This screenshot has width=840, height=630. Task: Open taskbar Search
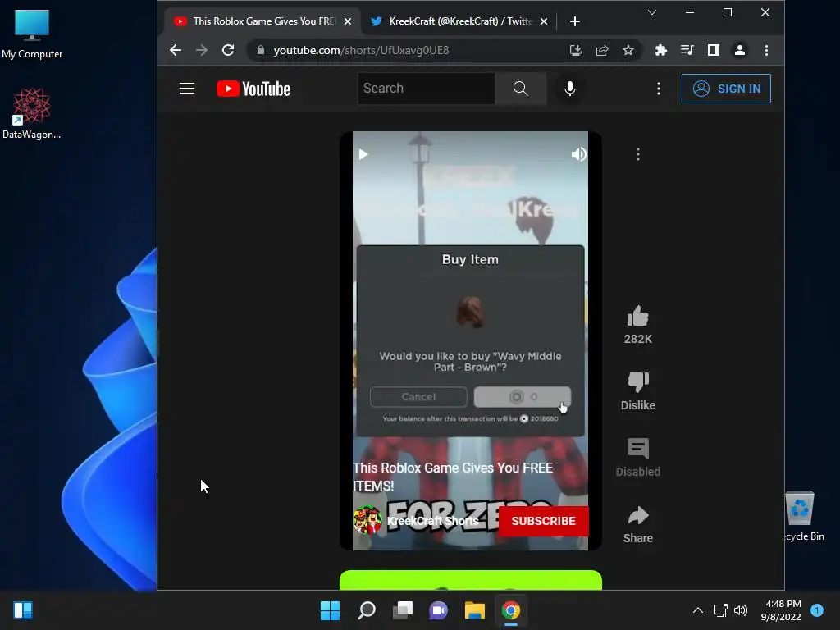coord(367,610)
